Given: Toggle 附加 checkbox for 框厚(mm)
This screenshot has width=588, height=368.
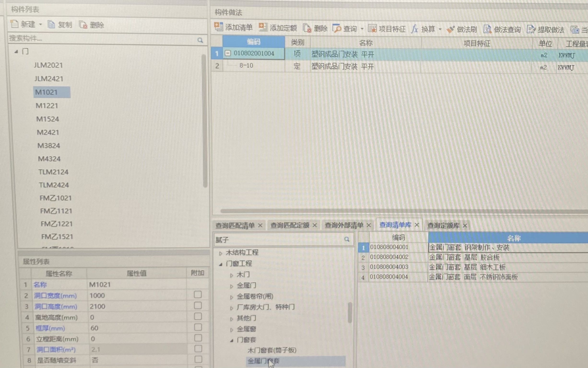Looking at the screenshot, I should (x=198, y=327).
